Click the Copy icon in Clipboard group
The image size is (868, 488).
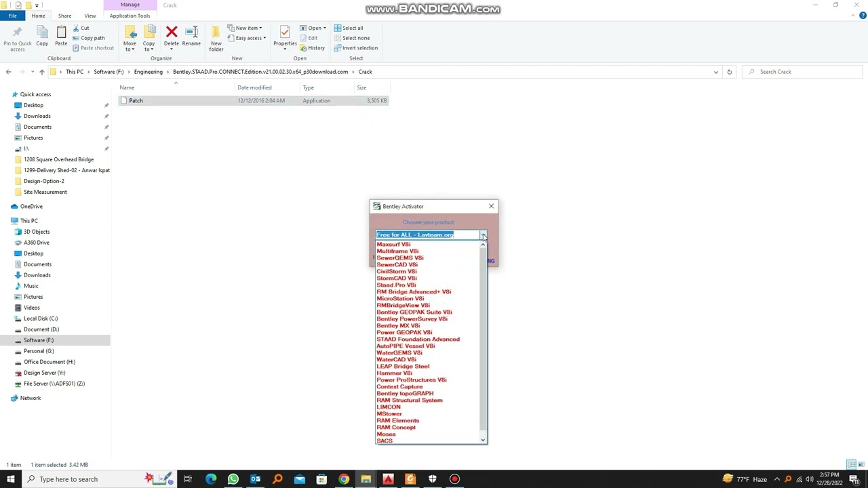(x=42, y=32)
